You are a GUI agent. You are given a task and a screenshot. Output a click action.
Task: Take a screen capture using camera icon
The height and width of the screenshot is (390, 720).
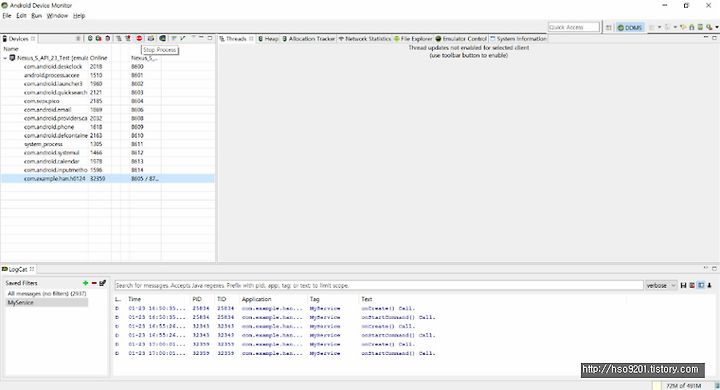[151, 39]
